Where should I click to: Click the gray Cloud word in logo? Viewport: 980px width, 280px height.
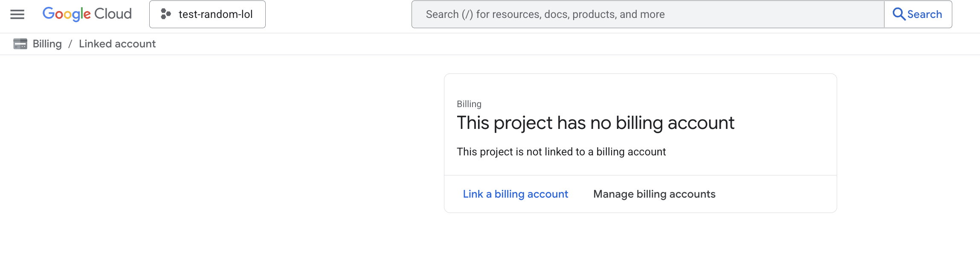tap(113, 14)
